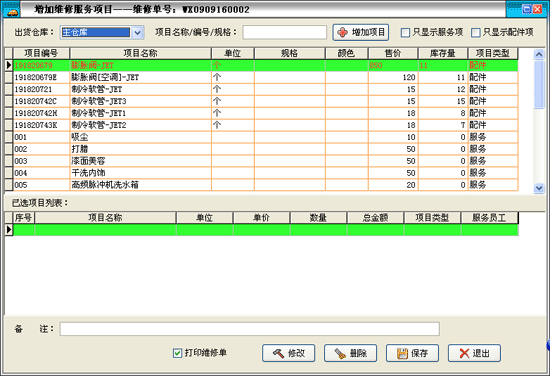This screenshot has width=550, height=376.
Task: Click the 修改 button
Action: 288,353
